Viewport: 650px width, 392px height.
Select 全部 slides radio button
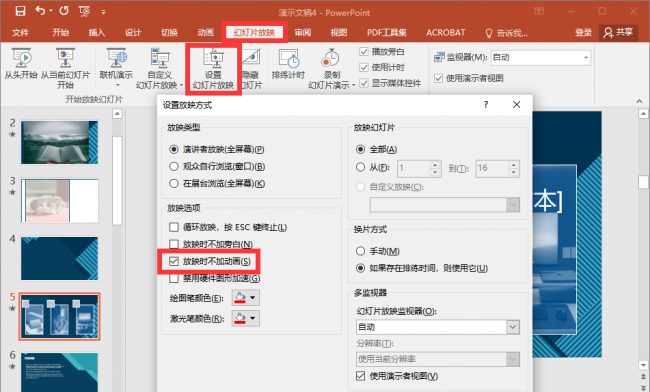361,149
